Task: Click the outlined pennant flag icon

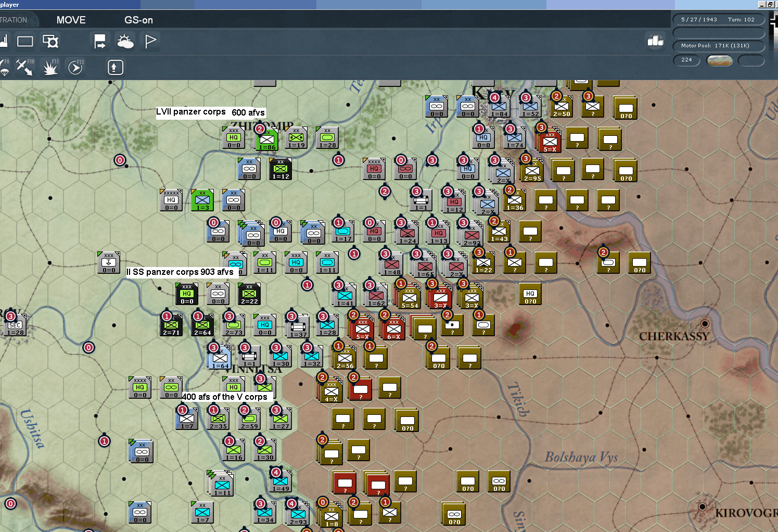Action: [x=150, y=41]
